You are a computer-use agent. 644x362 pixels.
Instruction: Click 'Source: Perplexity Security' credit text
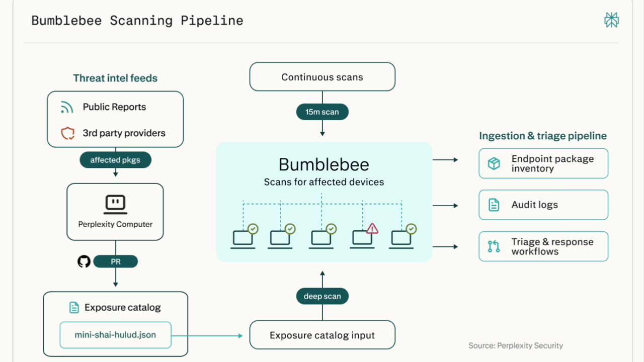coord(516,345)
